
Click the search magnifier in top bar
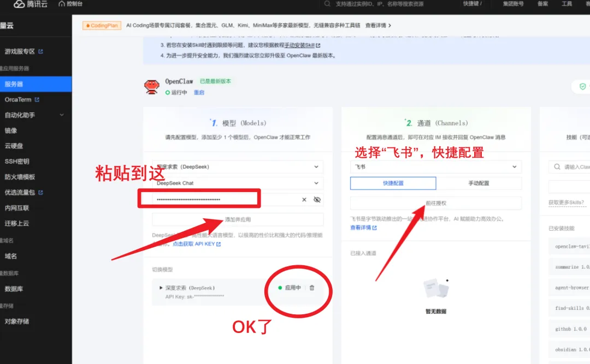(327, 4)
